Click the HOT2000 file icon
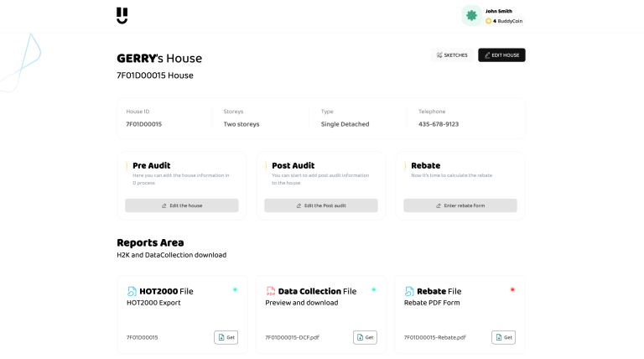Screen dimensions: 644x359 (132, 291)
